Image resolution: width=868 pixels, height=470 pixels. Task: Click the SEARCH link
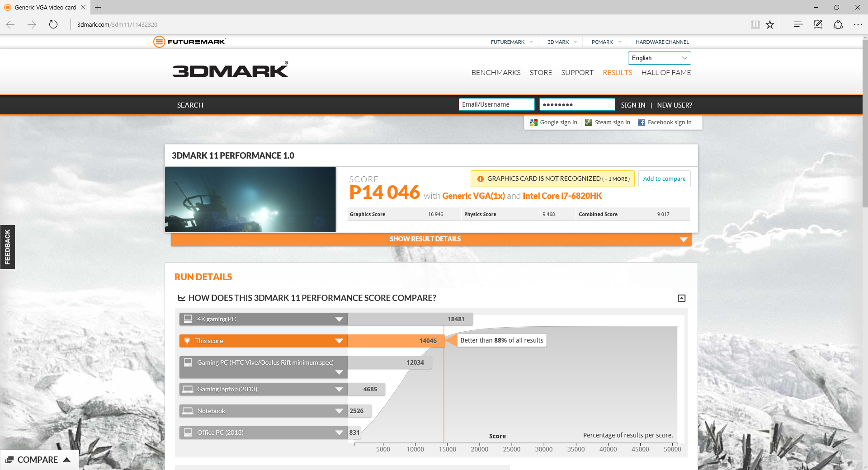pyautogui.click(x=190, y=105)
